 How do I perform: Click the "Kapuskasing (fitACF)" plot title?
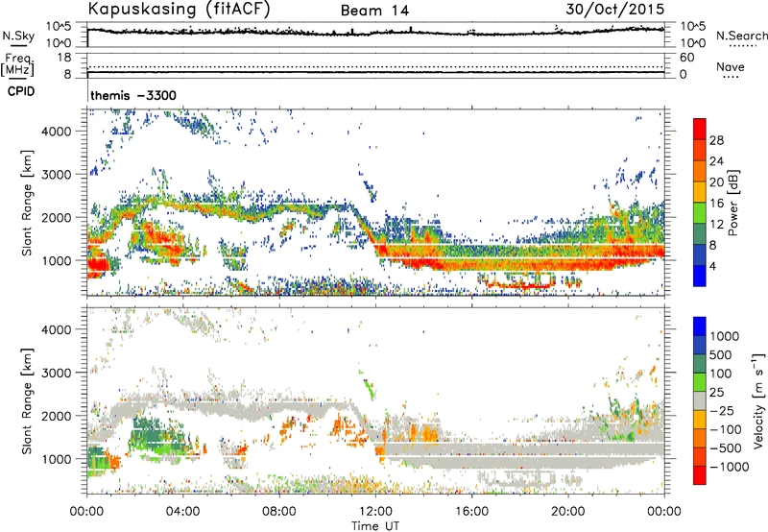(x=179, y=10)
